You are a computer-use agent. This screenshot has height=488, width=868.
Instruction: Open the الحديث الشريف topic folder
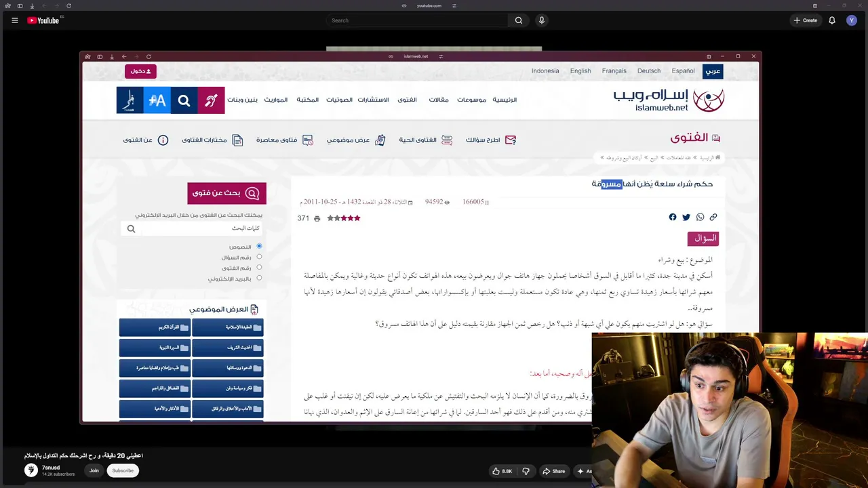[228, 348]
